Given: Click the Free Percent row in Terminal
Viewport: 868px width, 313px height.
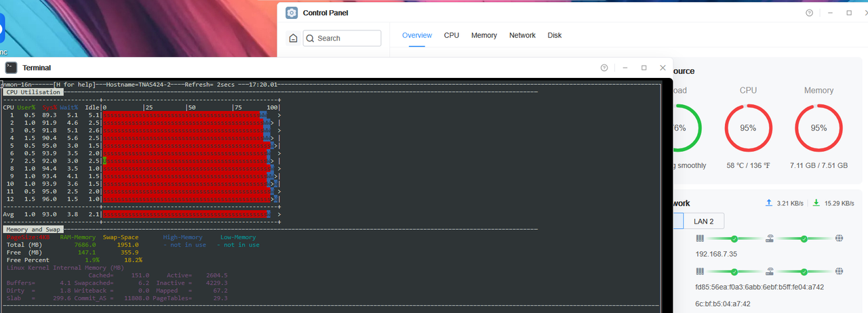Looking at the screenshot, I should pos(75,260).
